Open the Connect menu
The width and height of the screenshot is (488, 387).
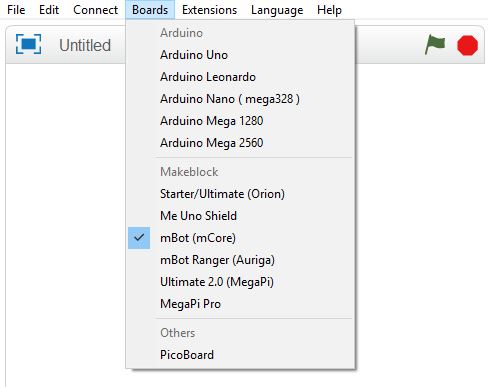point(95,10)
